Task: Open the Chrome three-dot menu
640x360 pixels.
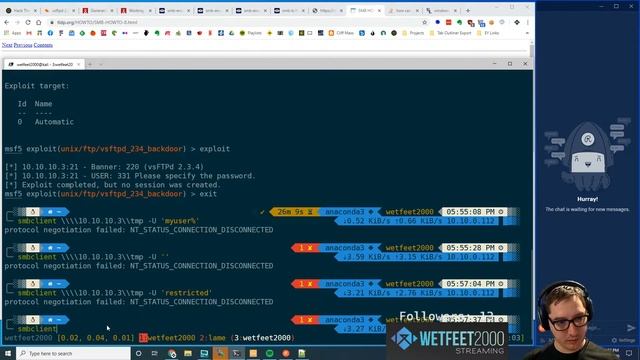Action: point(527,22)
